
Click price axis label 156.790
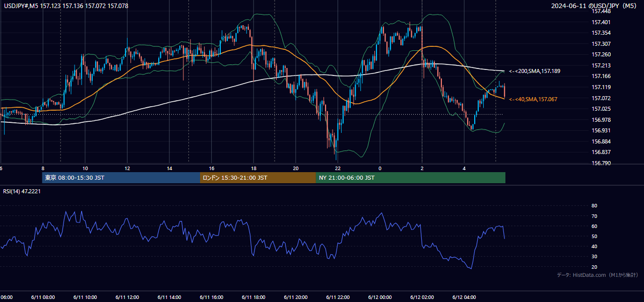[602, 163]
